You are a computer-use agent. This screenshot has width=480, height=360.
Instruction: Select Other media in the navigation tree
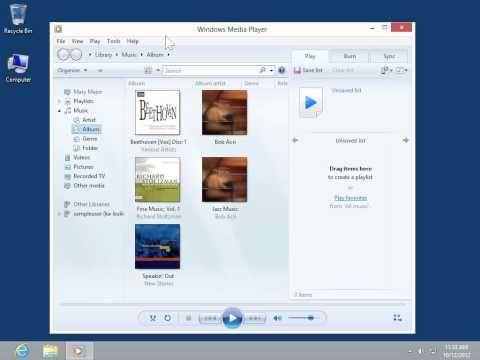[x=89, y=185]
